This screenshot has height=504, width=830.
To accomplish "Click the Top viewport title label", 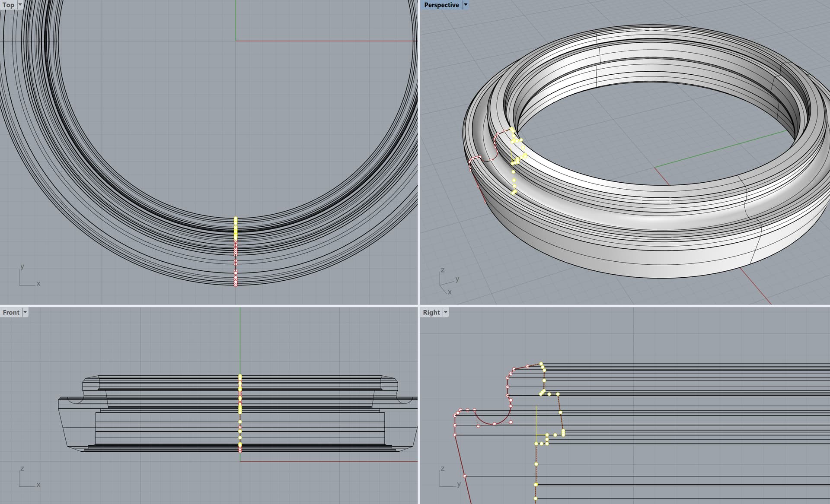I will [x=8, y=5].
